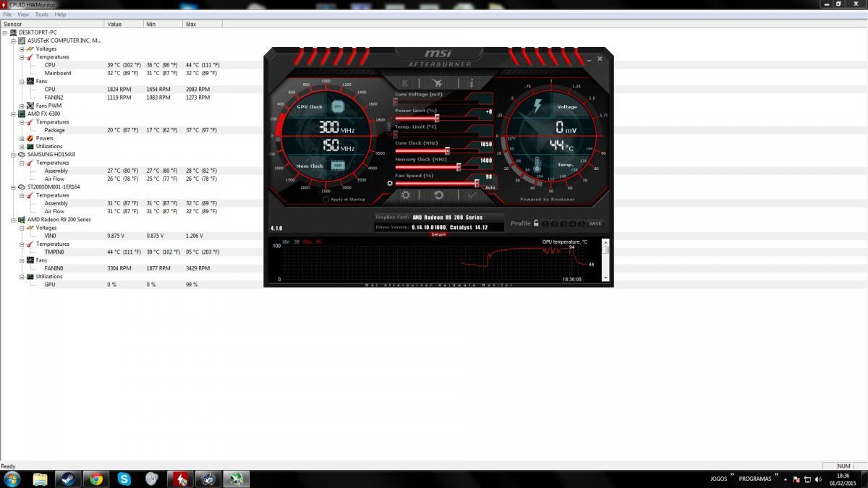Collapse ASUSTeK COMPUTER INC. node
Screen dimensions: 868x488
click(x=14, y=40)
